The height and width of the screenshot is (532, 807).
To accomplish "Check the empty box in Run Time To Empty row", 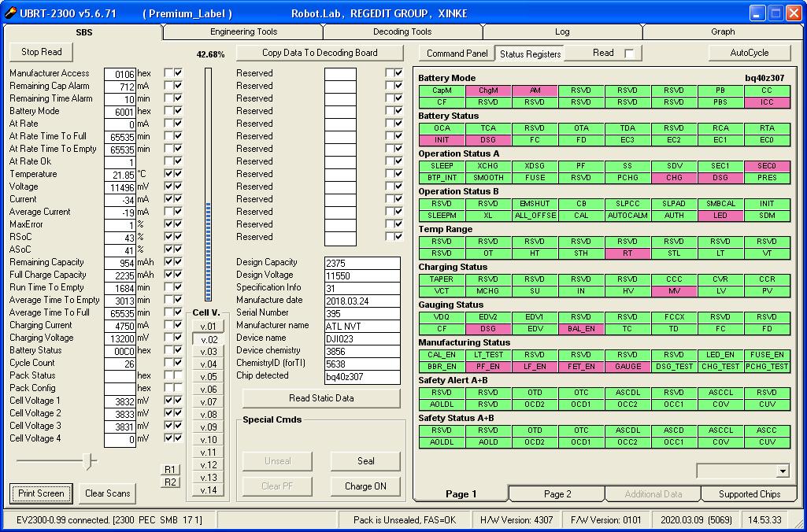I will click(168, 287).
